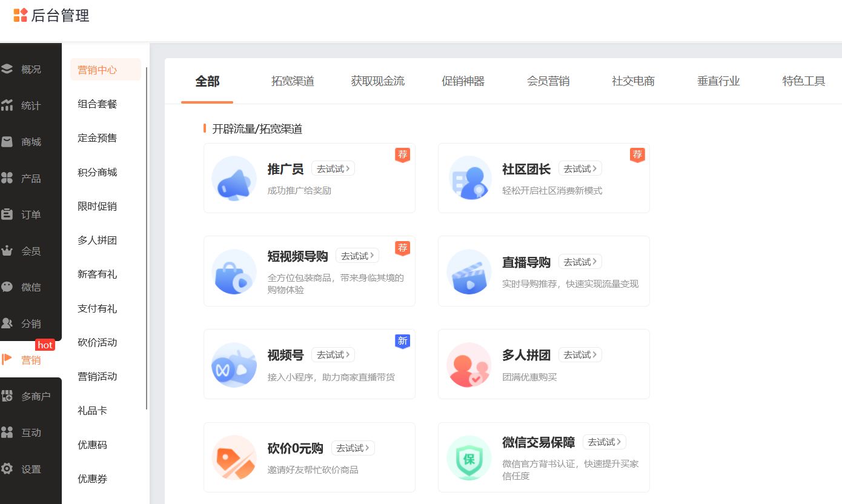Click 去试试 on the 微信交易保障 card
842x504 pixels.
coord(604,442)
